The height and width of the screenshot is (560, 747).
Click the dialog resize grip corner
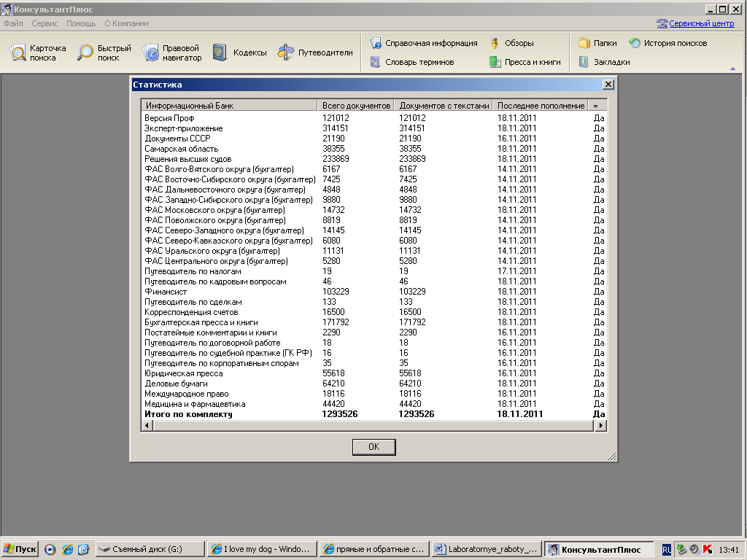pos(612,456)
